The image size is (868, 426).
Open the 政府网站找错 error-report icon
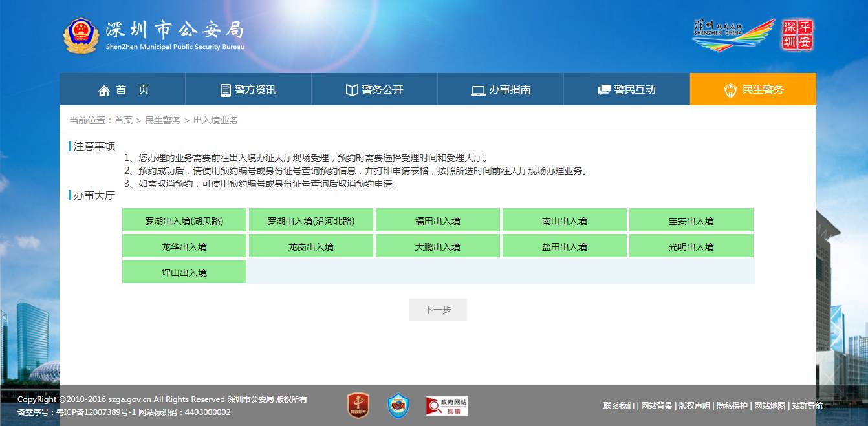446,405
